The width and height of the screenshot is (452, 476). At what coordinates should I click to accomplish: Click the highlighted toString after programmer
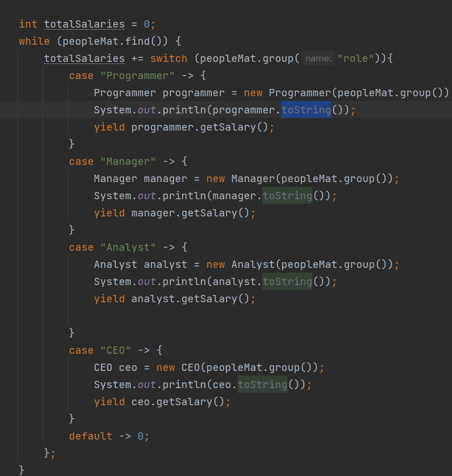click(x=306, y=110)
